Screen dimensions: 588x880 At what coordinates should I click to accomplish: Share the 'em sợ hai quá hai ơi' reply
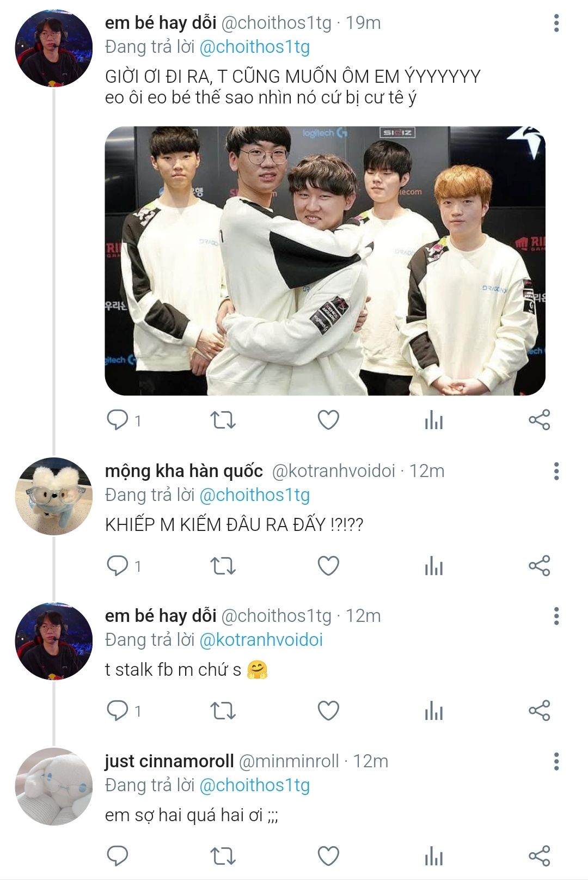point(539,856)
